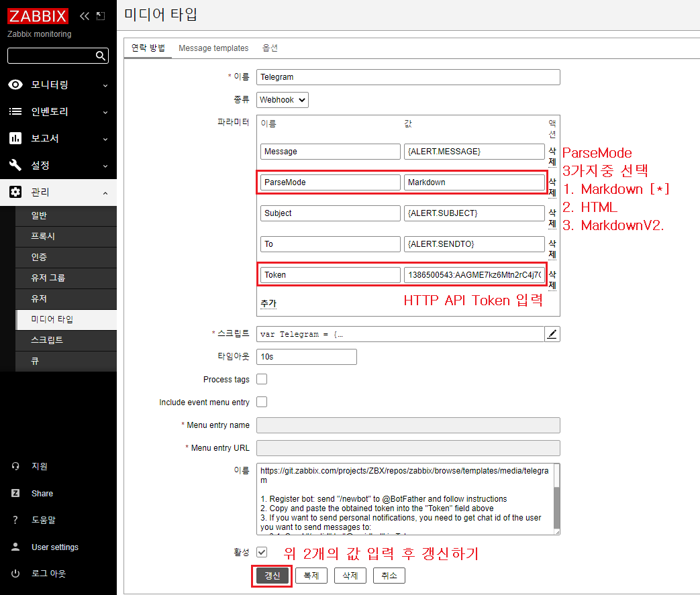The height and width of the screenshot is (595, 700).
Task: Remove the To parameter via 삭제 link
Action: [552, 249]
